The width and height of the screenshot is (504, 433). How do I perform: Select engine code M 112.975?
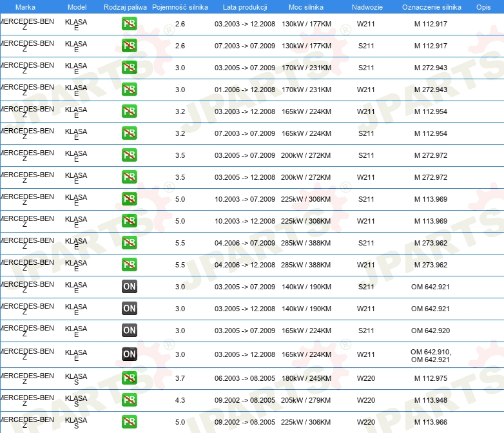(x=431, y=378)
